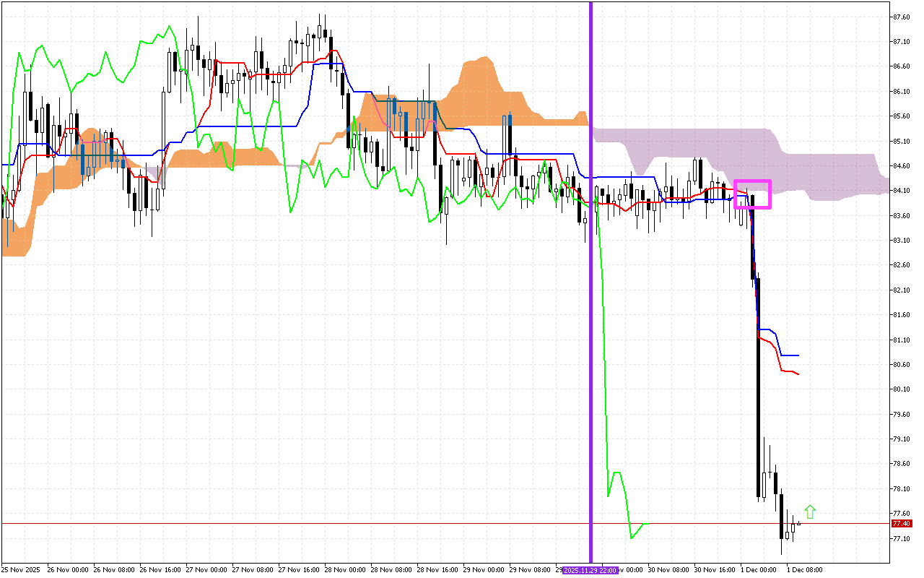Image resolution: width=924 pixels, height=578 pixels.
Task: Click the blue line end near 80.80
Action: click(797, 355)
